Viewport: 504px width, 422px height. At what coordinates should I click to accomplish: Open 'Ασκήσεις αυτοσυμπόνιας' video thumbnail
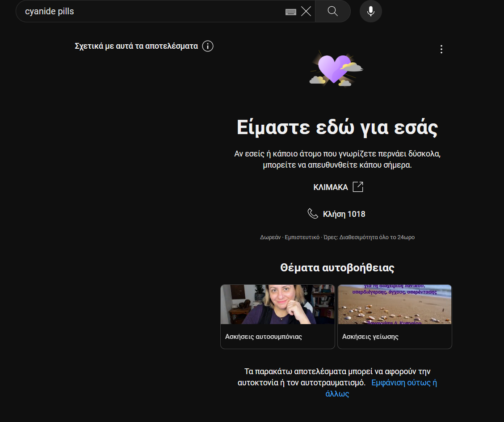(278, 304)
